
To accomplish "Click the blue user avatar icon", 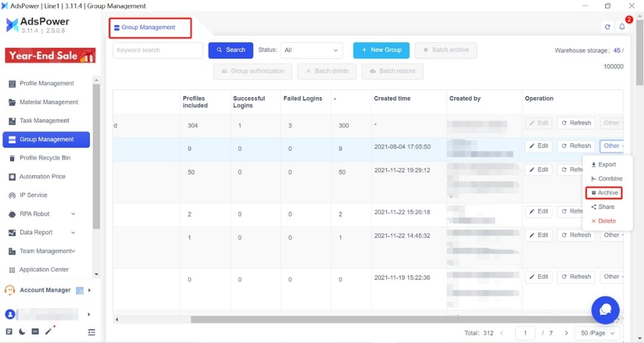I will (10, 314).
